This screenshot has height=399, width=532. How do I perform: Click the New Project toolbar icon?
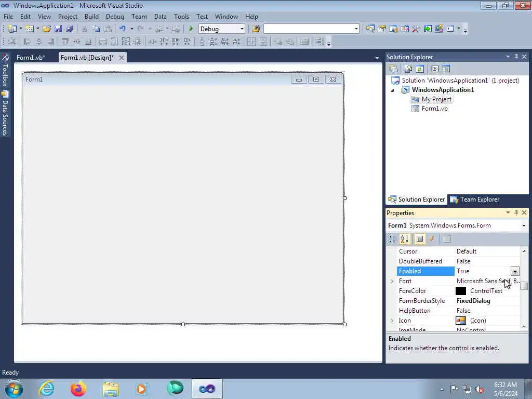pyautogui.click(x=12, y=29)
